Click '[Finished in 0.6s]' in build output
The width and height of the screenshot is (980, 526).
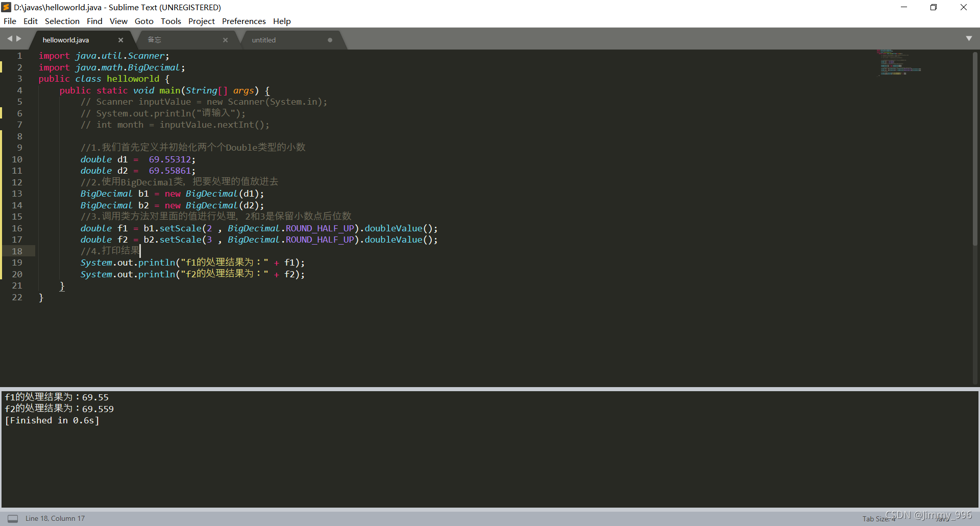tap(52, 420)
